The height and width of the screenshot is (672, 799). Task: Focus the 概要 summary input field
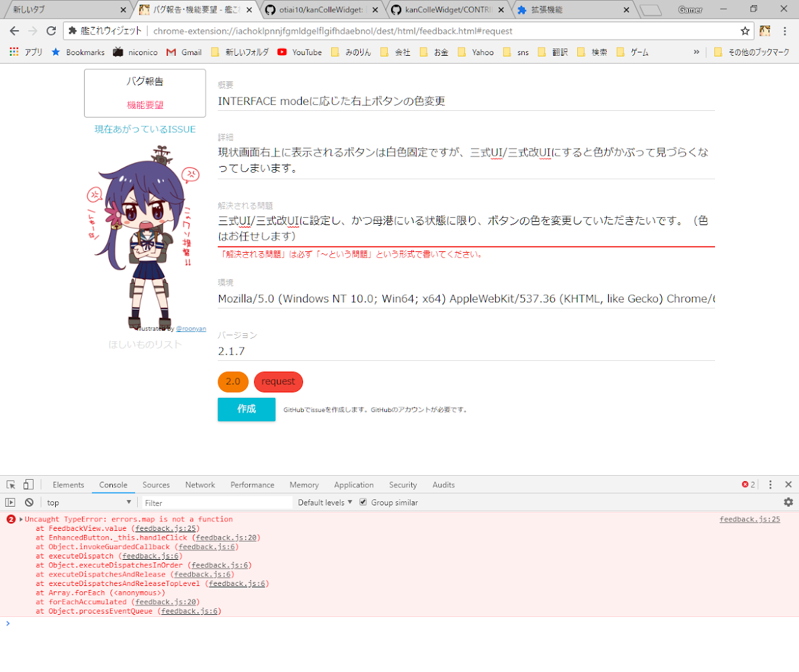466,101
